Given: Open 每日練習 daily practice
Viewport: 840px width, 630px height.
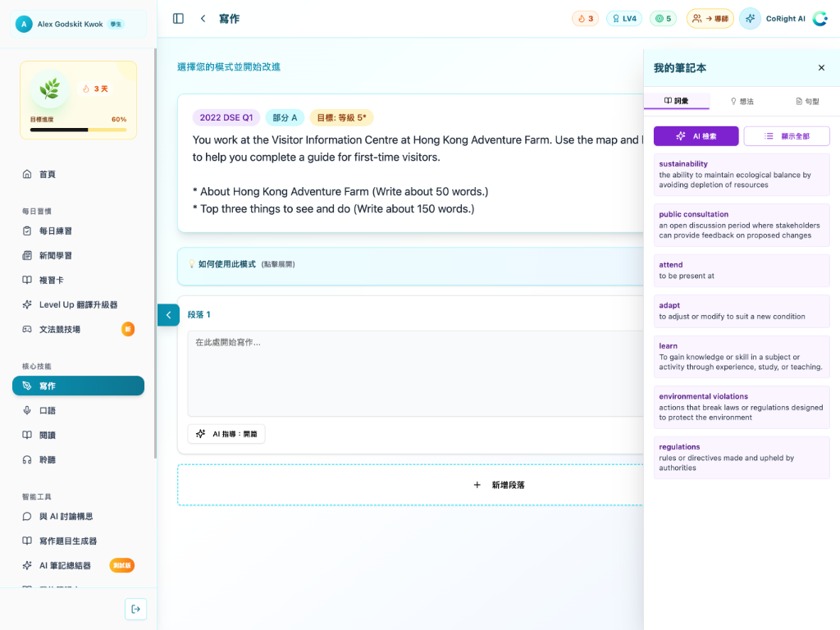Looking at the screenshot, I should click(78, 231).
